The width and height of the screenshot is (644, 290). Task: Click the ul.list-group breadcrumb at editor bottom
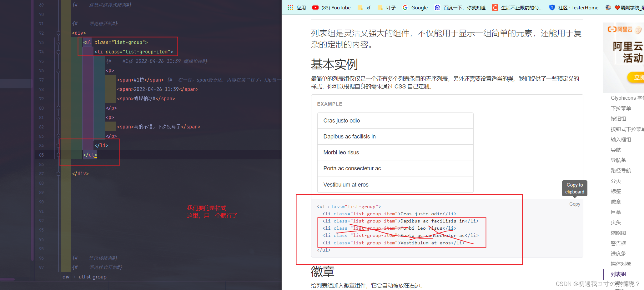(92, 277)
